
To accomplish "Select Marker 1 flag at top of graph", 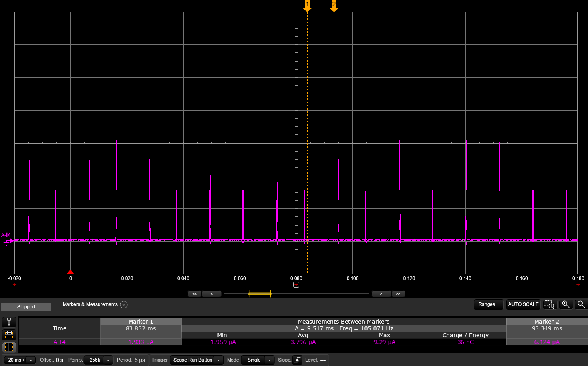I will [x=307, y=6].
